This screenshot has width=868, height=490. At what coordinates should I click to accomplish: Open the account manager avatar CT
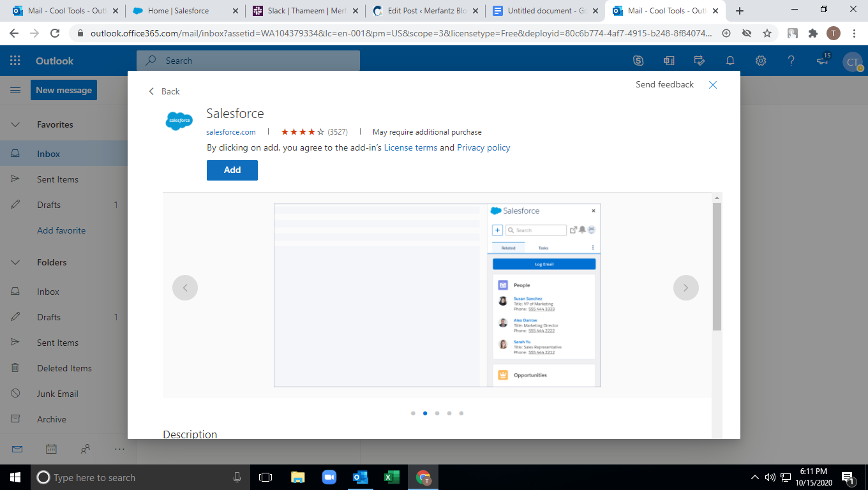(853, 62)
